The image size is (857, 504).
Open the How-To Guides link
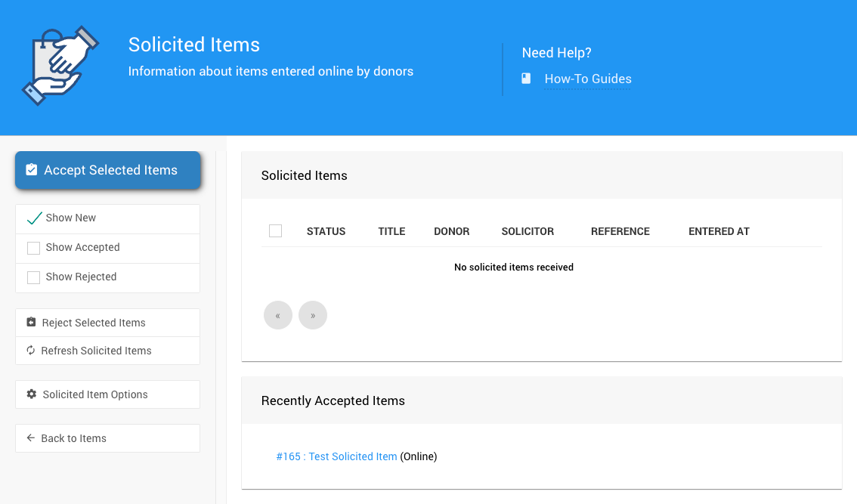coord(587,79)
